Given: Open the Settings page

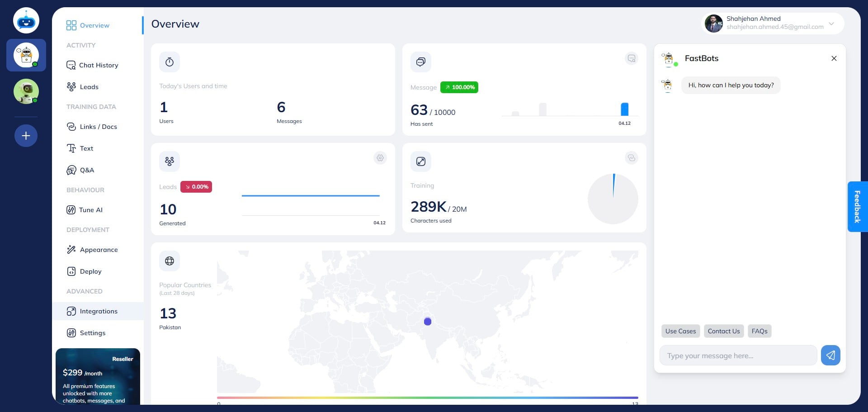Looking at the screenshot, I should coord(92,333).
